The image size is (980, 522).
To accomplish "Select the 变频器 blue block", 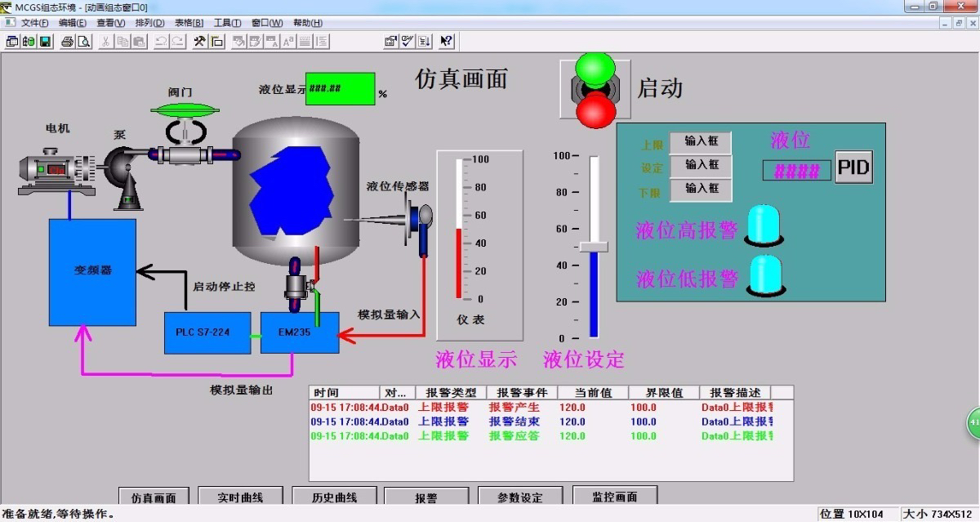I will 92,271.
